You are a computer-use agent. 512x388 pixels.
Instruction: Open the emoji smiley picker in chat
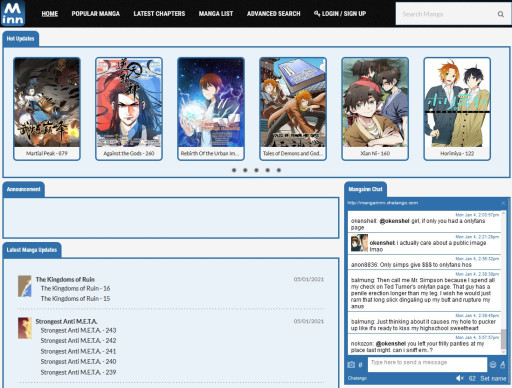tap(493, 365)
